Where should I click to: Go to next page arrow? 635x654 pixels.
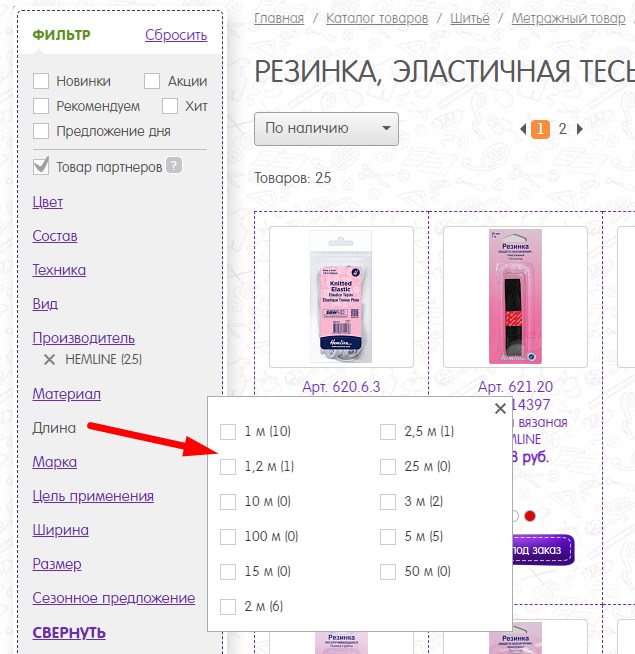(x=580, y=129)
